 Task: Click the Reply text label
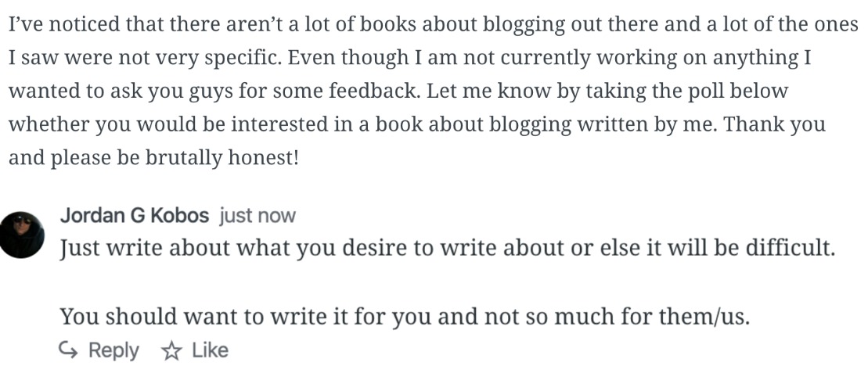coord(113,350)
